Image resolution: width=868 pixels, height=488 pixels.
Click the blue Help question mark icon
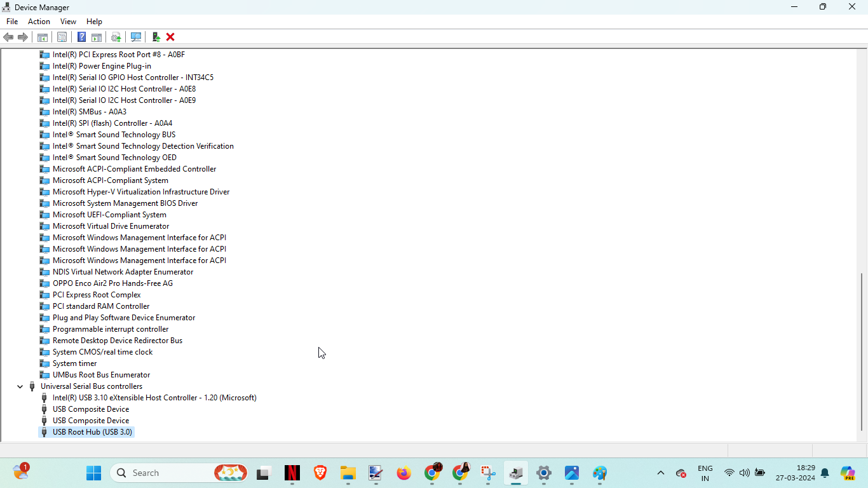click(x=81, y=37)
